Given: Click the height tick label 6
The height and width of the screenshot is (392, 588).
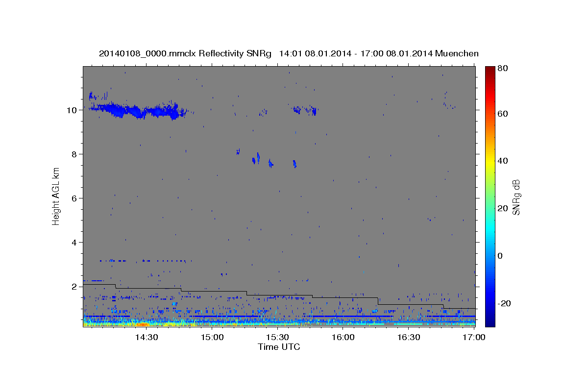Looking at the screenshot, I should tap(74, 198).
